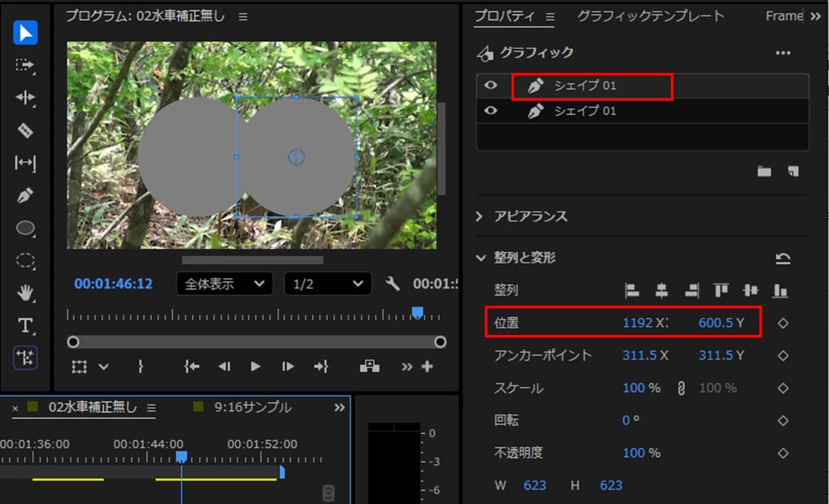Select the Hand tool

(x=25, y=293)
